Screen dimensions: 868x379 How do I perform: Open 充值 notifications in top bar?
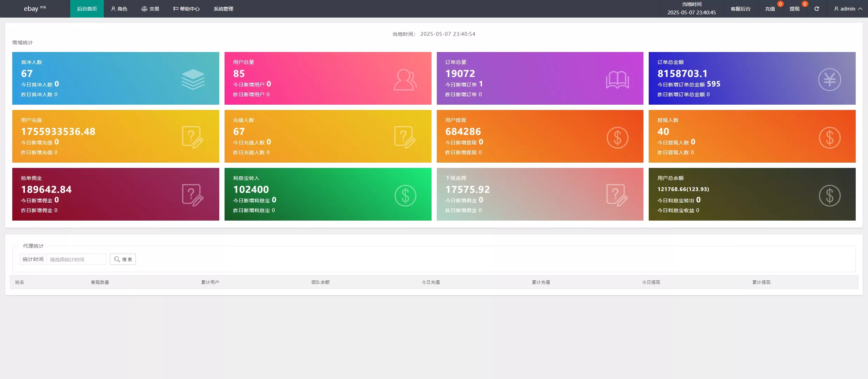tap(770, 9)
